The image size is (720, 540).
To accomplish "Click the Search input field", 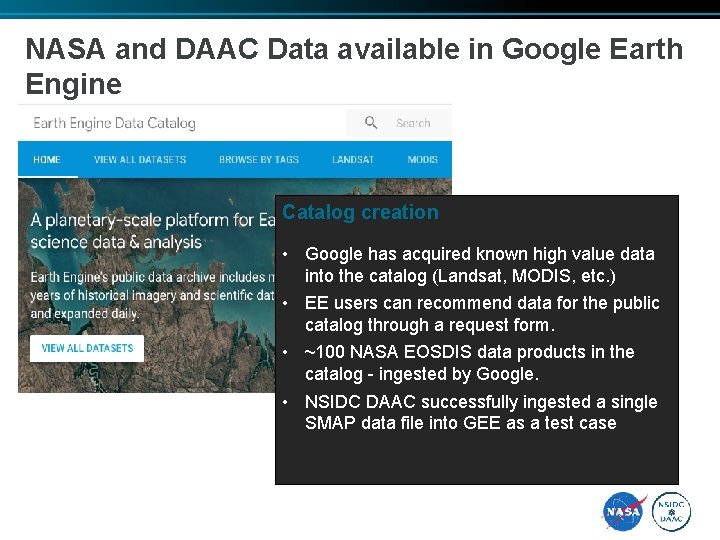I will pyautogui.click(x=399, y=123).
